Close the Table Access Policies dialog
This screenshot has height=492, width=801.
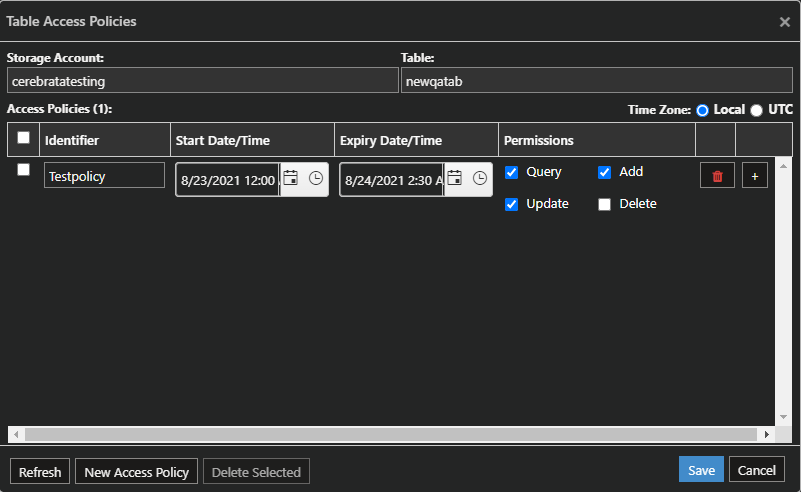785,22
